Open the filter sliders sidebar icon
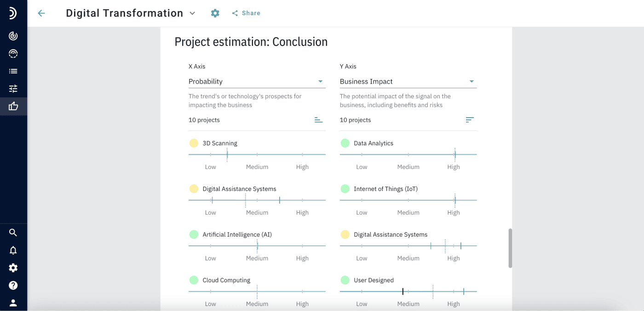644x311 pixels. tap(13, 89)
